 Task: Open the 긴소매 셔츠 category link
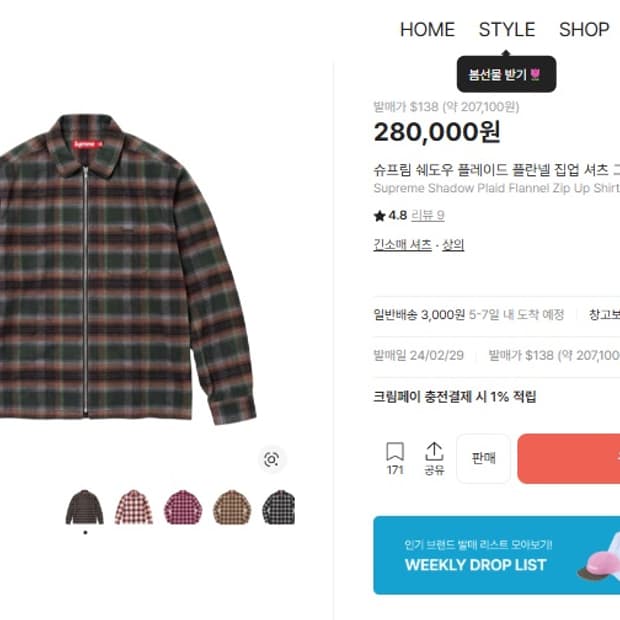[403, 245]
